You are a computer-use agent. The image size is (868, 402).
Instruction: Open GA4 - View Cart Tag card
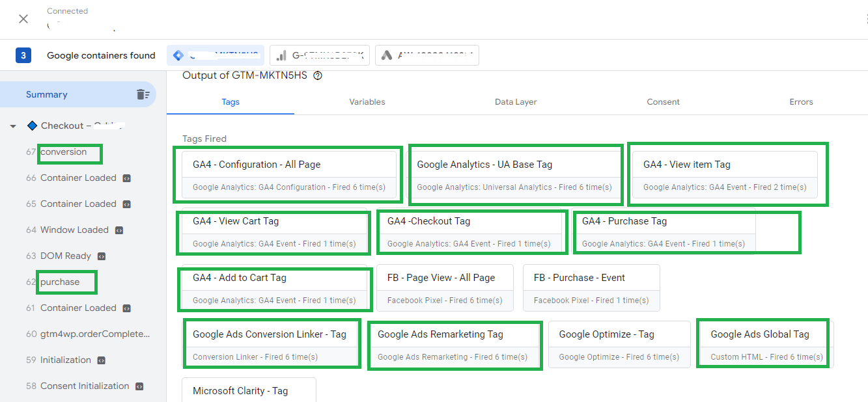[274, 232]
